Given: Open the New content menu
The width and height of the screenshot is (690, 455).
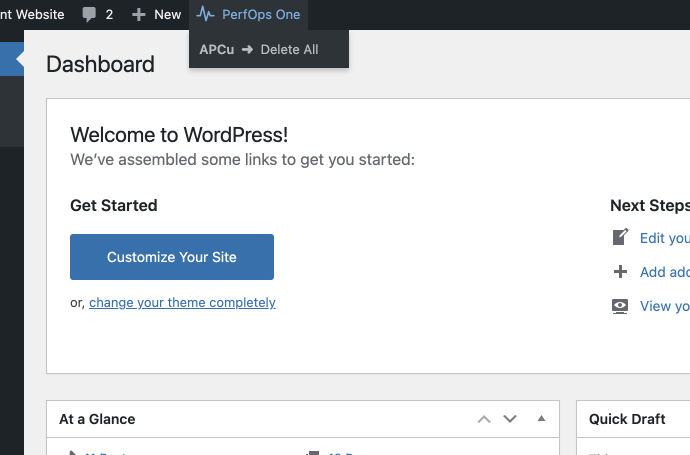Looking at the screenshot, I should pos(156,15).
